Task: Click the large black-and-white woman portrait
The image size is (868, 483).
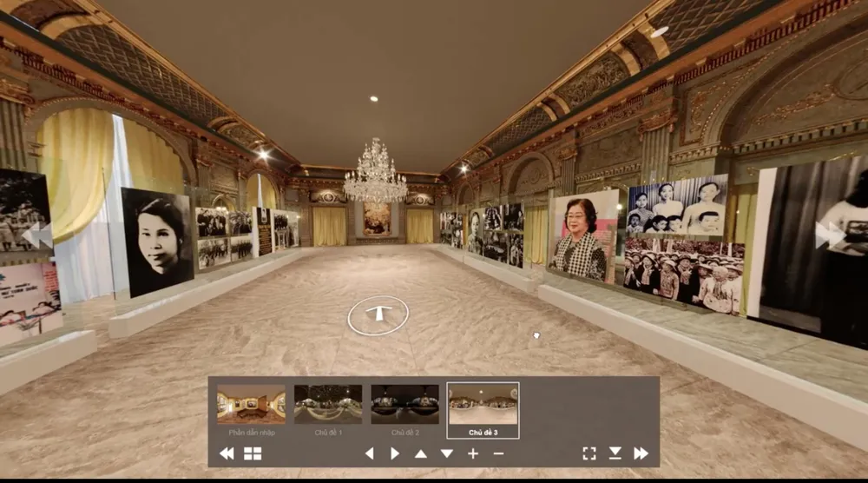Action: [x=157, y=240]
